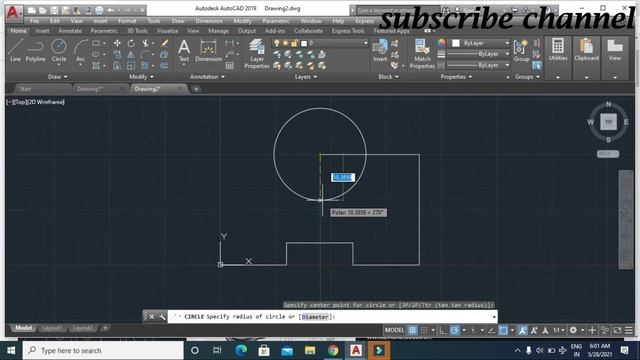The height and width of the screenshot is (360, 640).
Task: Click the layer color swatch
Action: click(x=304, y=43)
